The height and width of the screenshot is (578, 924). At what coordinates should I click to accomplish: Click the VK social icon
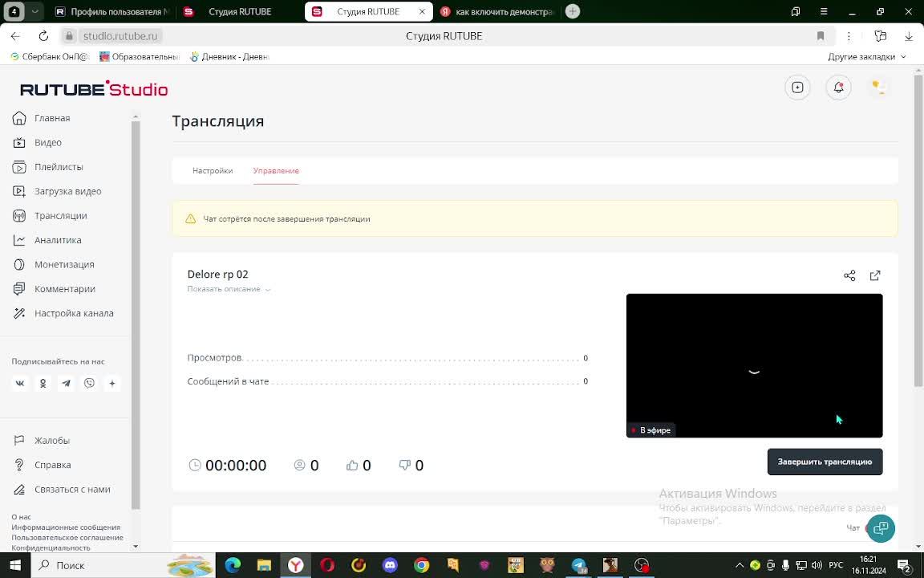[x=20, y=384]
